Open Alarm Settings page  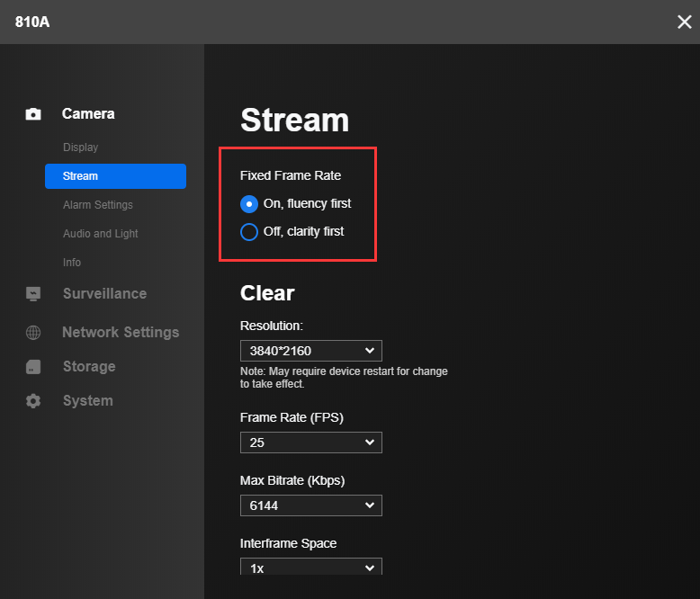click(x=98, y=205)
